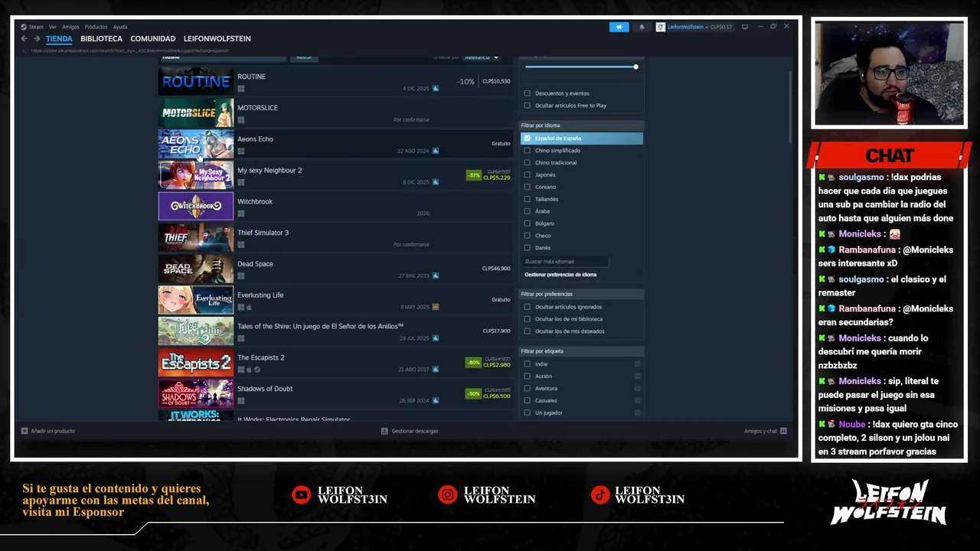Open the Amigos menu

tap(70, 27)
